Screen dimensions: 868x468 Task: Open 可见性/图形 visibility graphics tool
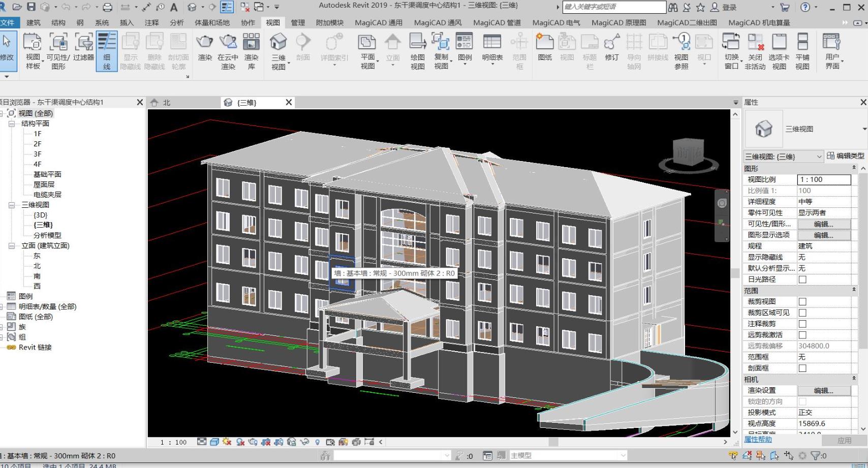58,51
